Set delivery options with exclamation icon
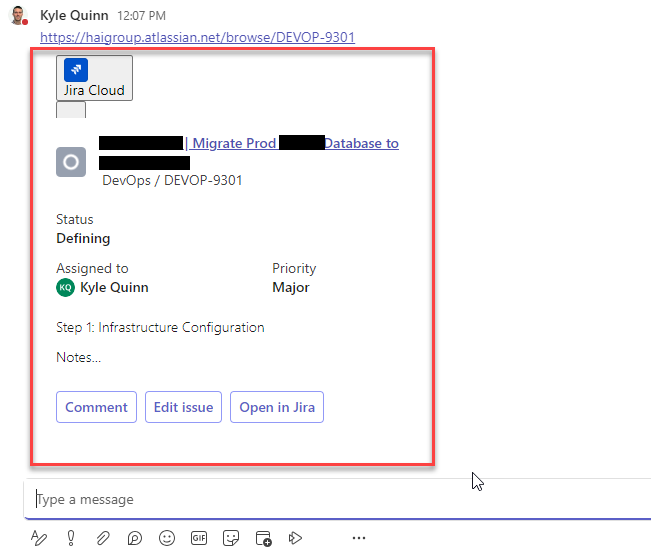The width and height of the screenshot is (651, 558). pos(71,538)
